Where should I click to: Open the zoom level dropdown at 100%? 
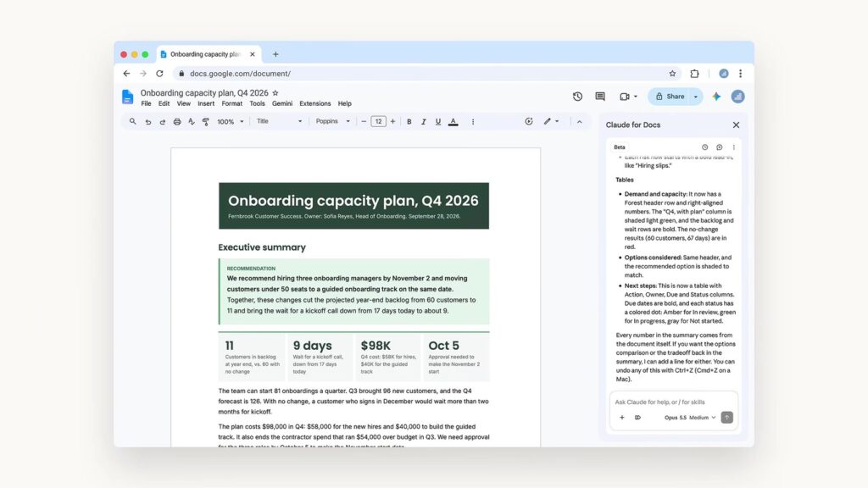(230, 122)
